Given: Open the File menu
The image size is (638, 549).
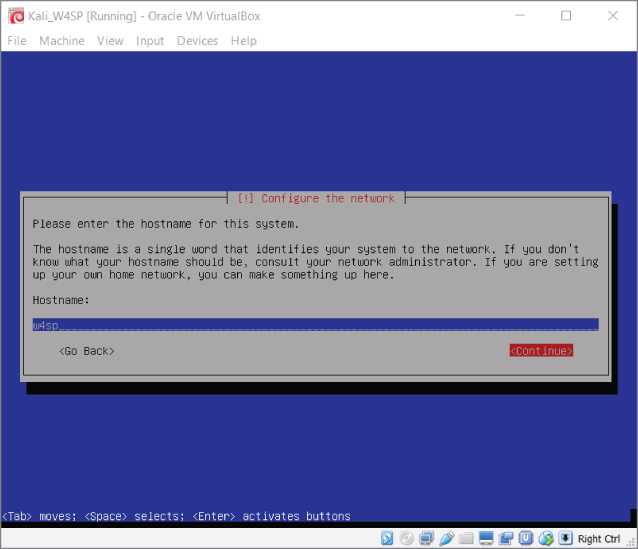Looking at the screenshot, I should click(x=17, y=41).
